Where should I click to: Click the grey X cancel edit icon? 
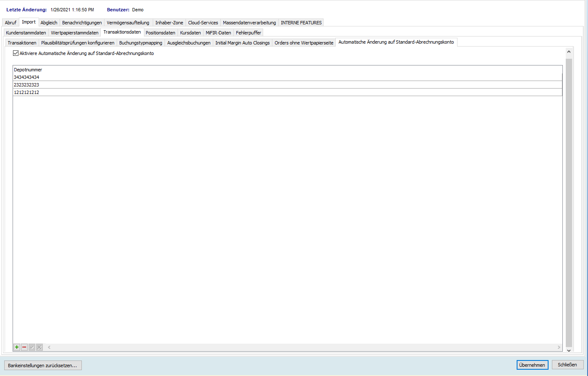pos(39,347)
